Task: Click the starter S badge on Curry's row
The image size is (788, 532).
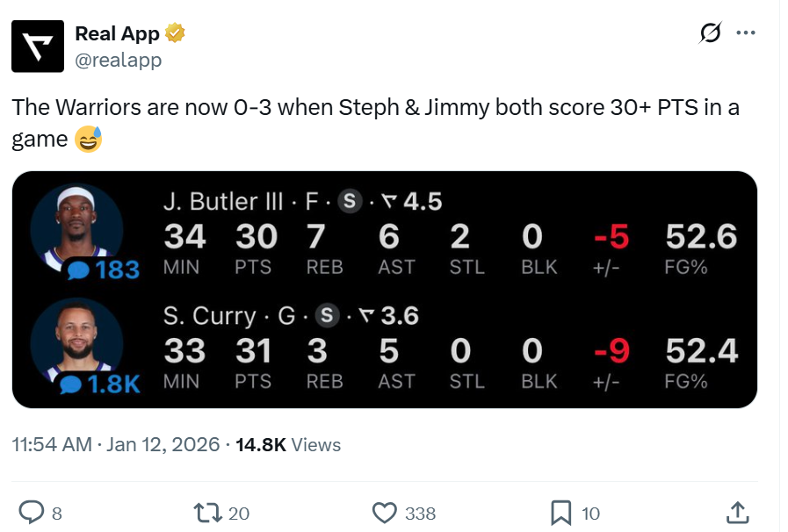Action: [x=327, y=316]
